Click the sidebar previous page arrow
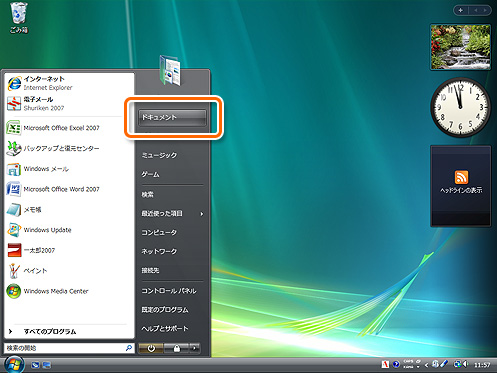The height and width of the screenshot is (373, 497). 476,10
